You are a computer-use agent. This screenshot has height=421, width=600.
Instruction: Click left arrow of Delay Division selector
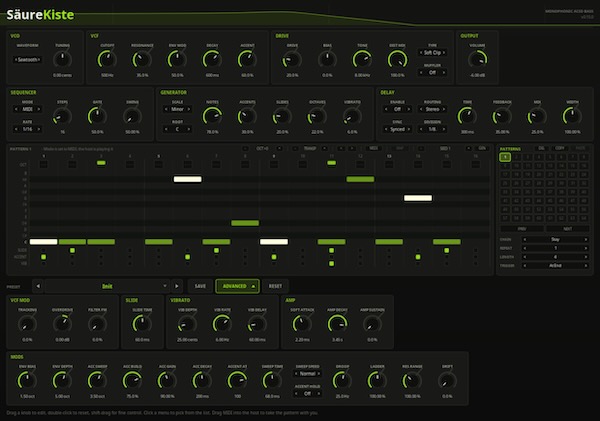click(x=421, y=129)
